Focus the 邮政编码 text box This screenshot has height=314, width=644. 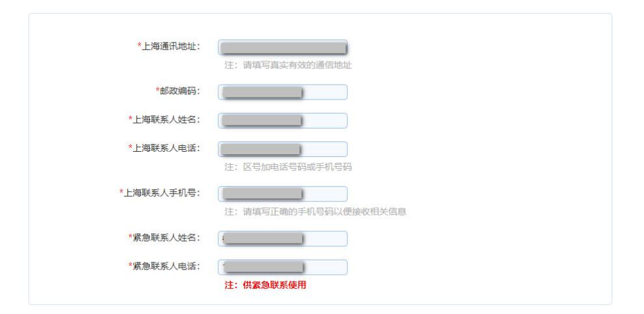283,92
